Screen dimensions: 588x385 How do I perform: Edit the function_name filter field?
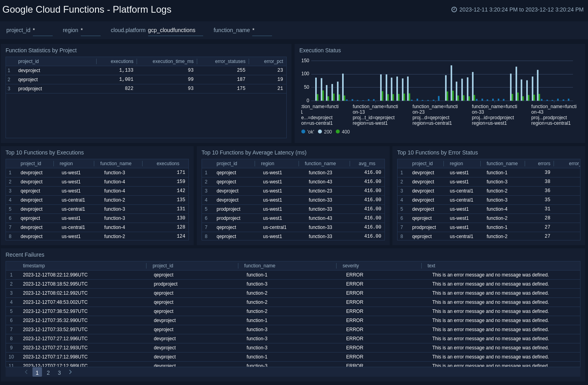pos(262,30)
